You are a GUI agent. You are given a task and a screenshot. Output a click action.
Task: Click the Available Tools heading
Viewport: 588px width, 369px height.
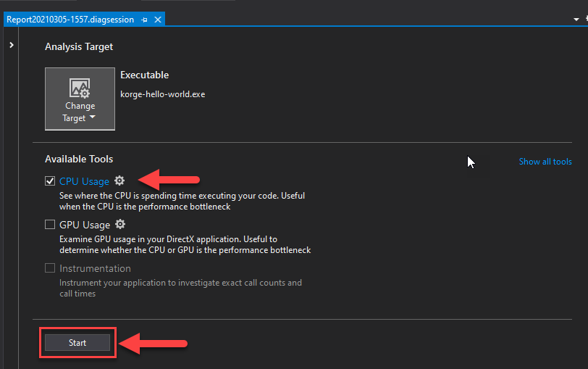coord(79,159)
